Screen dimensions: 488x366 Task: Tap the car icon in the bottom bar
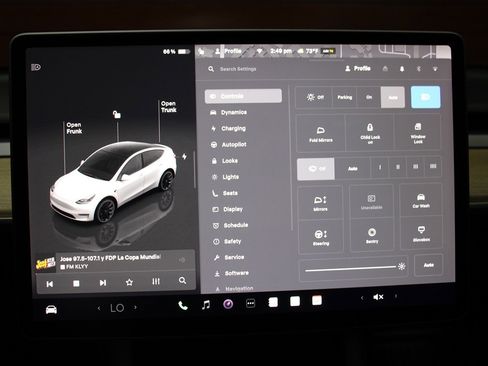(x=51, y=310)
